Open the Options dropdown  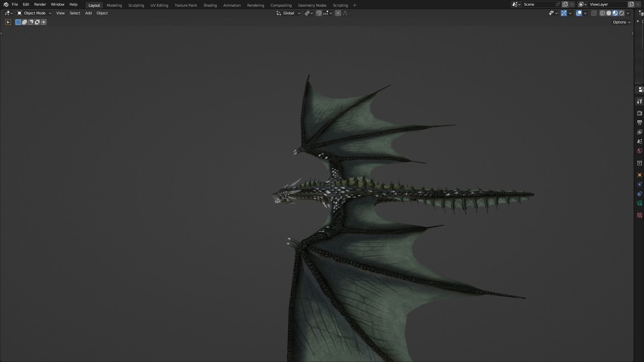click(622, 22)
